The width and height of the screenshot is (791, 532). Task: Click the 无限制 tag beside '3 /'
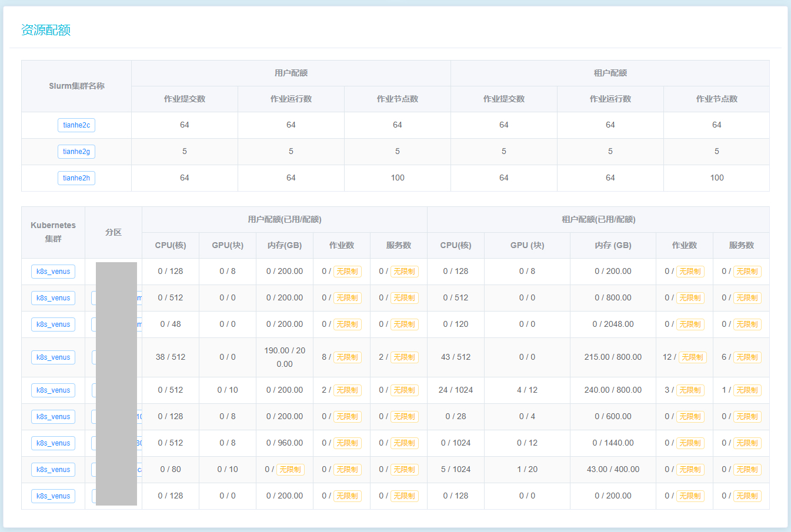(x=690, y=390)
